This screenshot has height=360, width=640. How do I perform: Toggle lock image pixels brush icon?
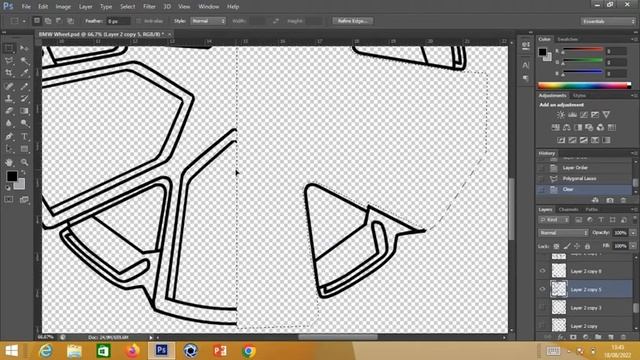coord(567,246)
